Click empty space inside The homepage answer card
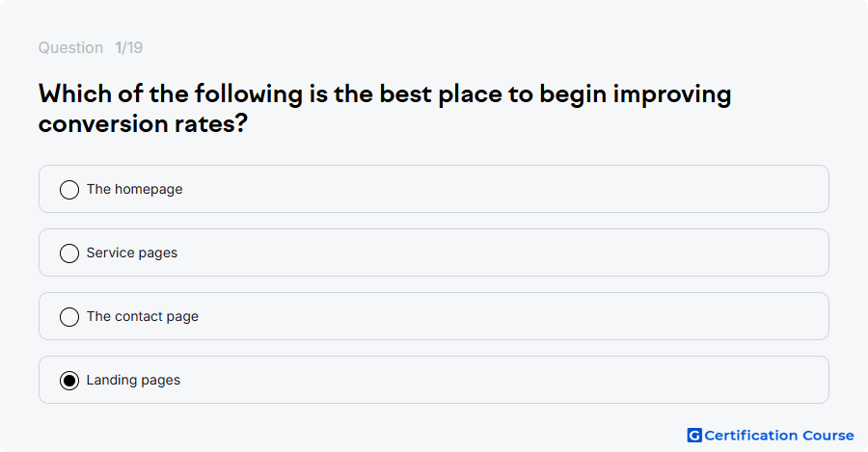868x452 pixels. [x=499, y=189]
